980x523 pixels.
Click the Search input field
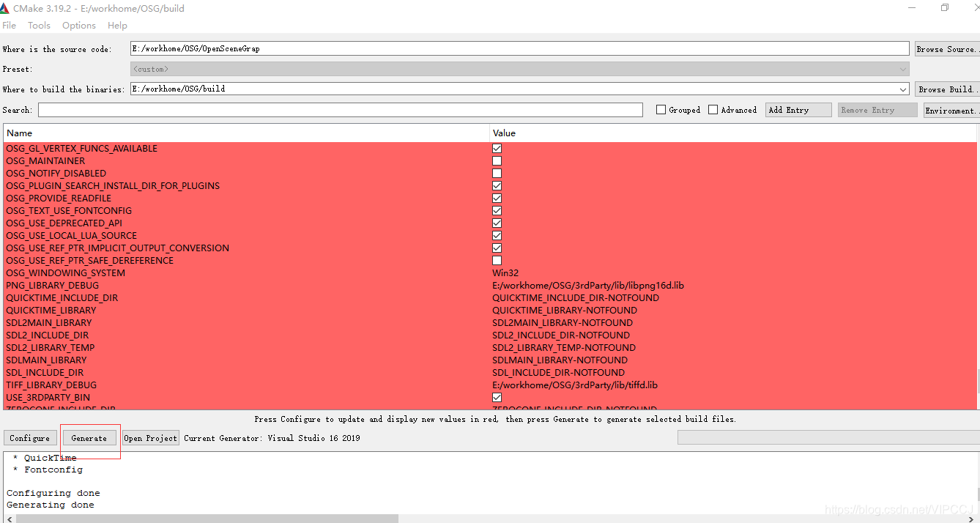(341, 110)
